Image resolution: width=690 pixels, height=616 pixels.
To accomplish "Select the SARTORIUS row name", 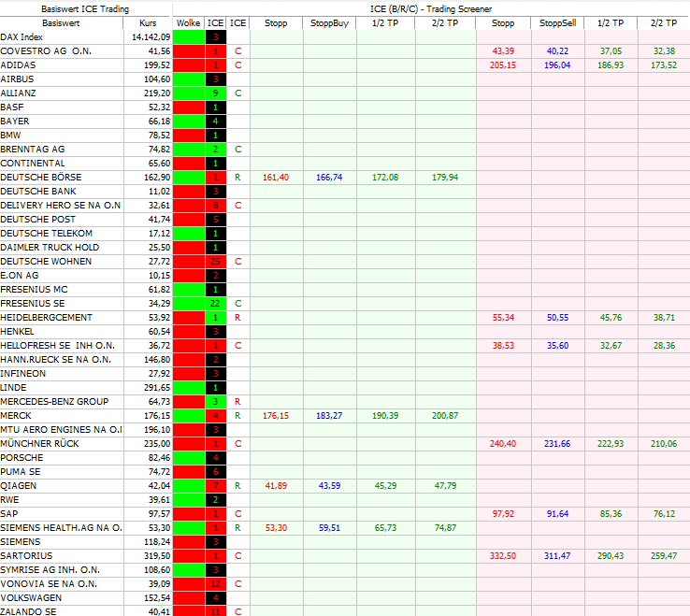I will (26, 556).
